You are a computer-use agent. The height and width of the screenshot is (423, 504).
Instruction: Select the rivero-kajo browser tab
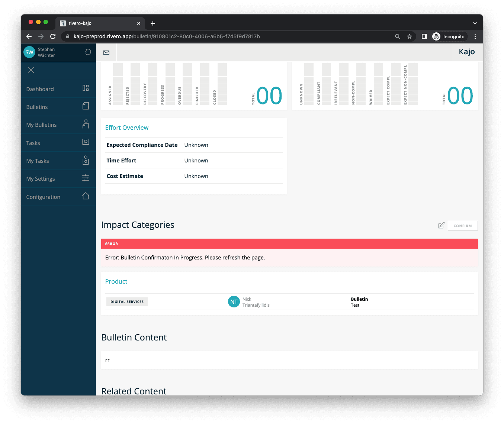pyautogui.click(x=100, y=23)
